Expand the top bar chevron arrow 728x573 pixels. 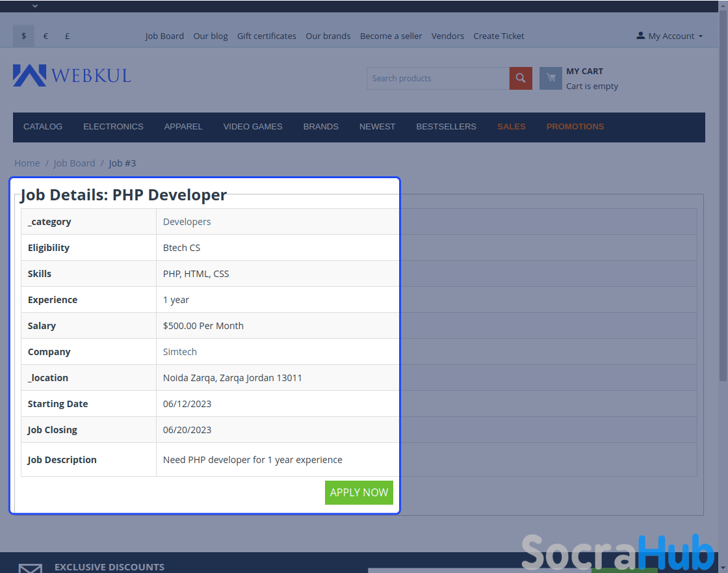[x=35, y=6]
